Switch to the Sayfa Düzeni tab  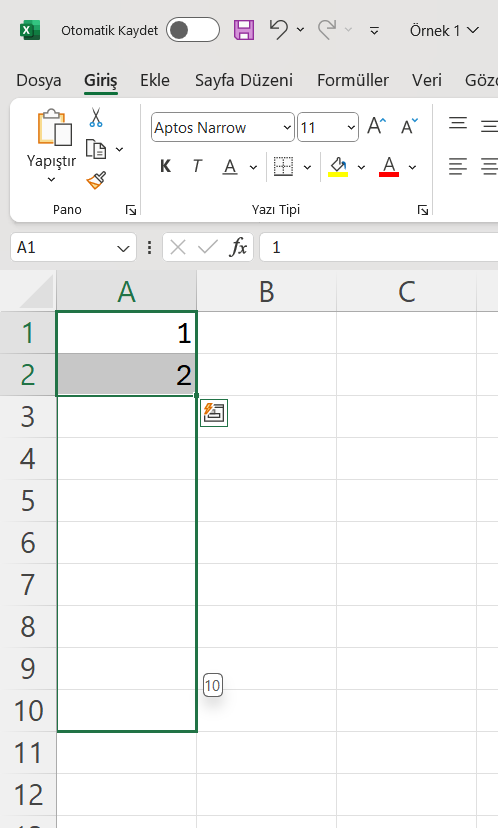coord(243,80)
